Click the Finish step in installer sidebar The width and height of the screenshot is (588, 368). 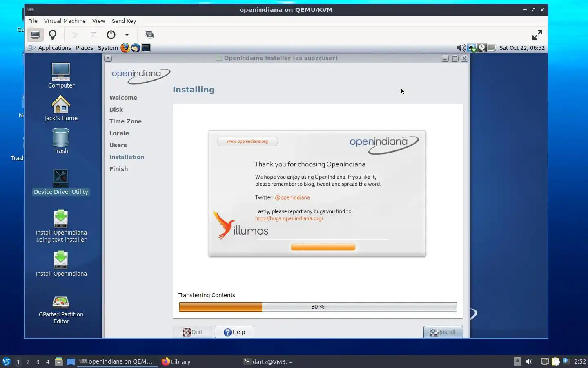click(x=118, y=169)
